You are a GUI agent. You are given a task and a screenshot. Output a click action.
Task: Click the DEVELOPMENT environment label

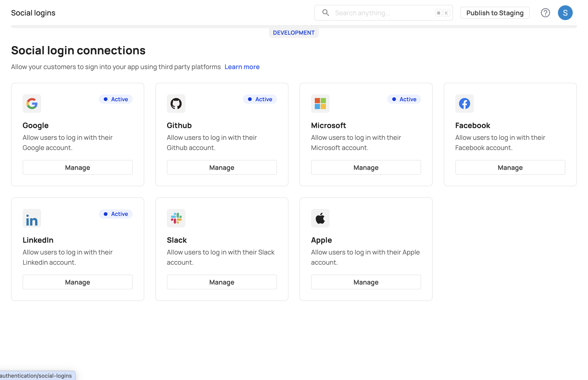(294, 33)
